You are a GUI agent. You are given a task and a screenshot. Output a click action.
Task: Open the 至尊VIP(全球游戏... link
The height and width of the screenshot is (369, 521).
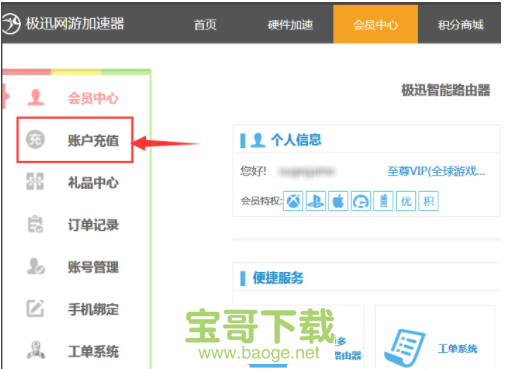point(436,171)
